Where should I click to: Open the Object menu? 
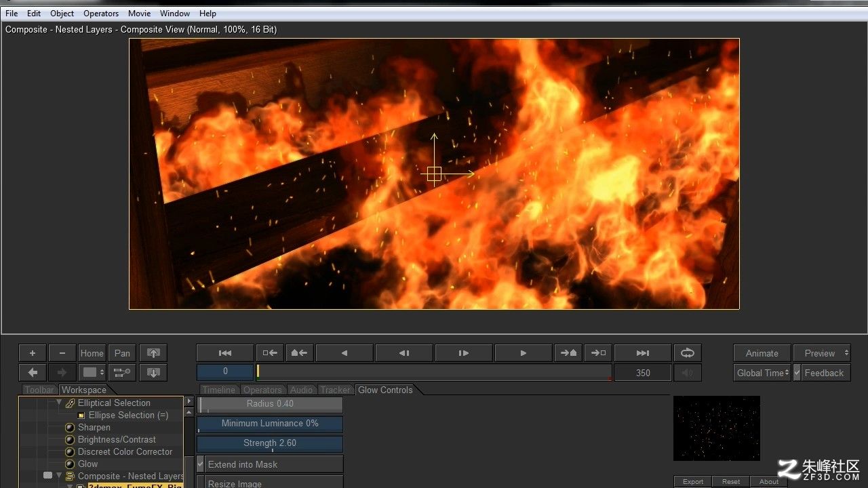(x=62, y=13)
